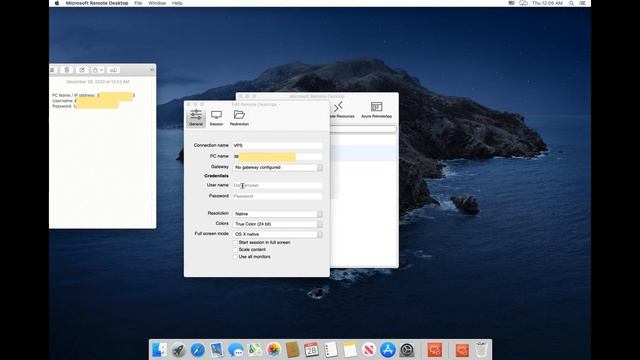Screen dimensions: 640x360
Task: Select the highlighted desktop row in Remote Desktop list
Action: point(363,154)
